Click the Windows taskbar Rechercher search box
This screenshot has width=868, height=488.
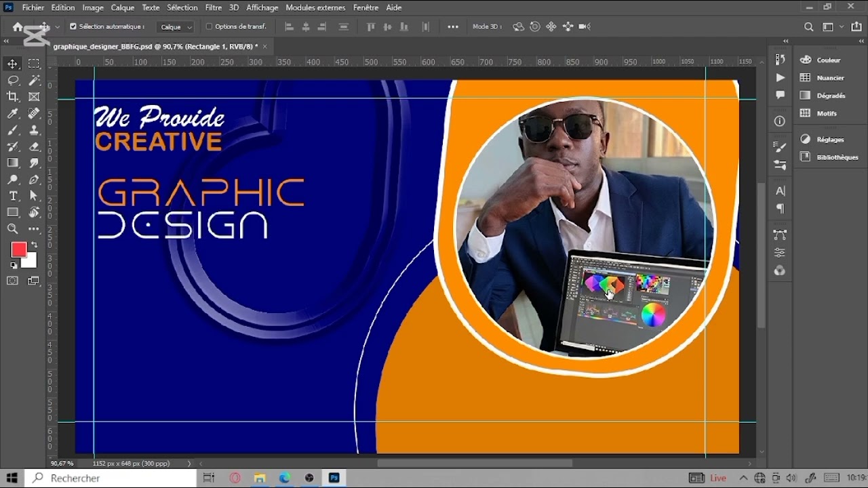[x=109, y=478]
